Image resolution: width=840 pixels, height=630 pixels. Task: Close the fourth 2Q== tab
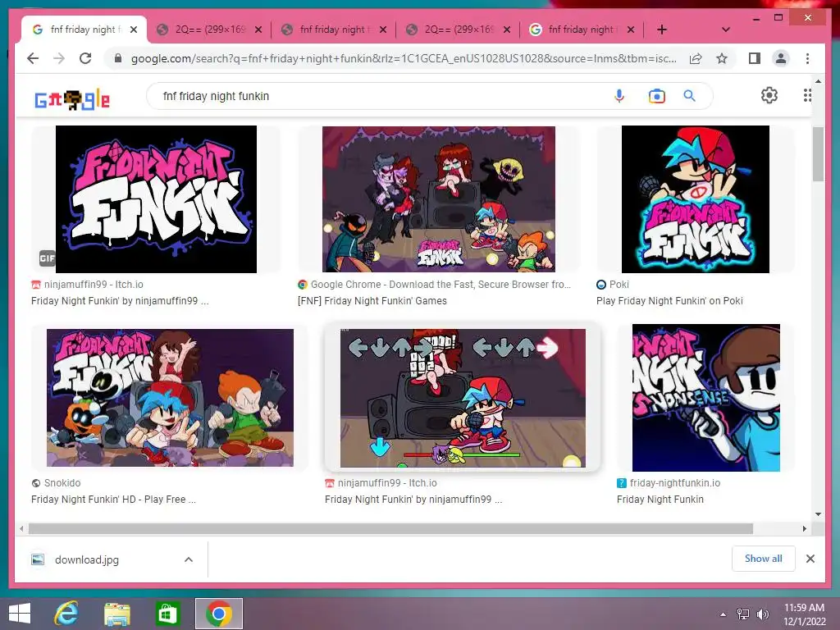coord(507,30)
